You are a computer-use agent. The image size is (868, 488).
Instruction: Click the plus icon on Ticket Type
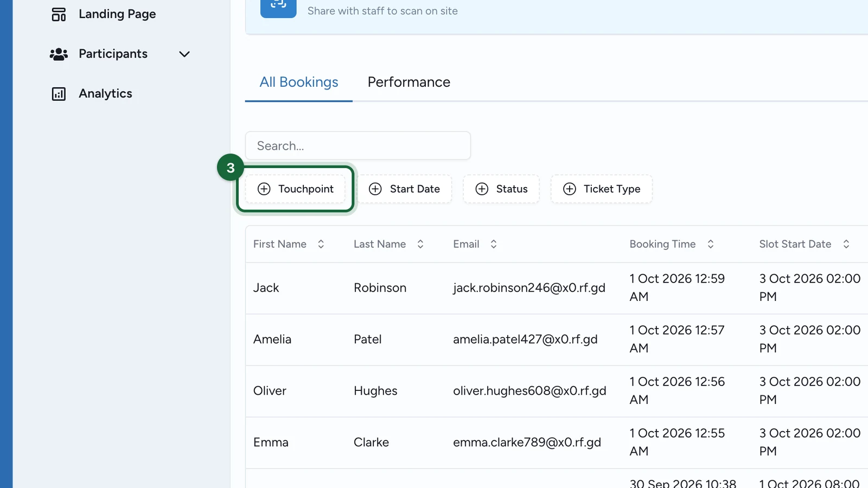[570, 189]
